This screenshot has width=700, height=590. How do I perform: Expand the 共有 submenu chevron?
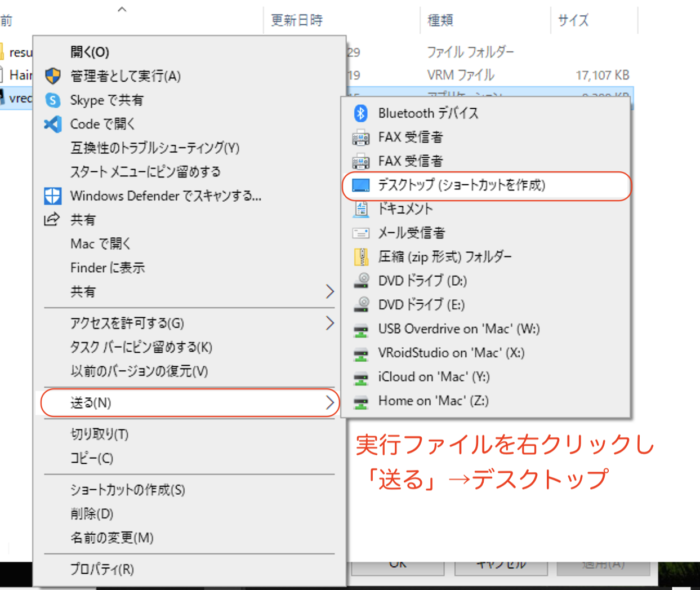(329, 292)
